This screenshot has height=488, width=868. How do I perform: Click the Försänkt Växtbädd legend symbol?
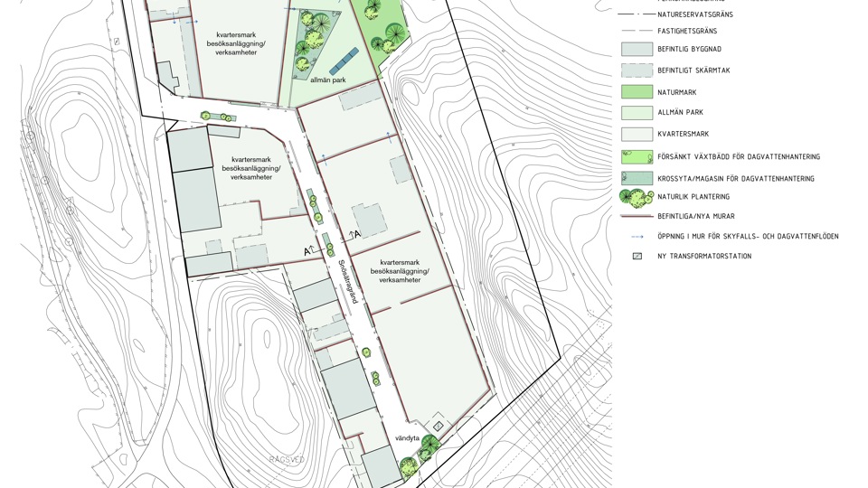637,157
